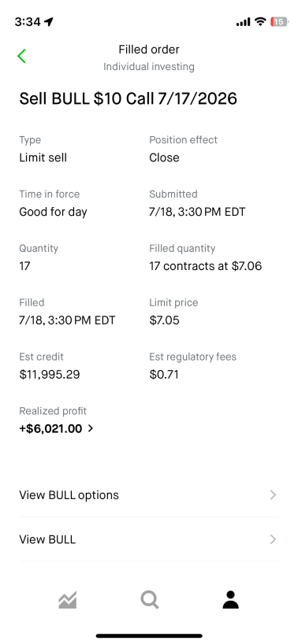Tap the Filled order page title

(x=149, y=50)
